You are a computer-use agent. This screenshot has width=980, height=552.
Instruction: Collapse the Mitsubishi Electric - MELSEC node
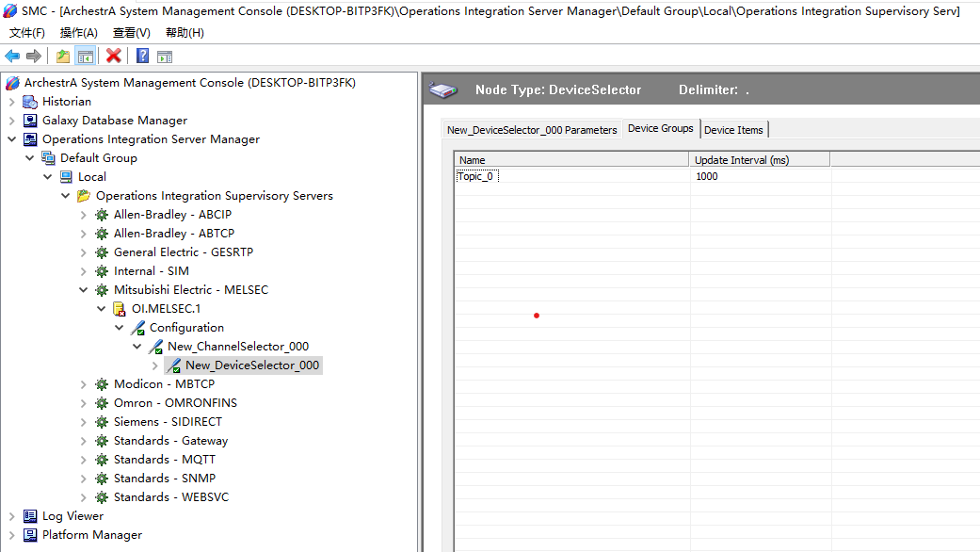pos(84,290)
